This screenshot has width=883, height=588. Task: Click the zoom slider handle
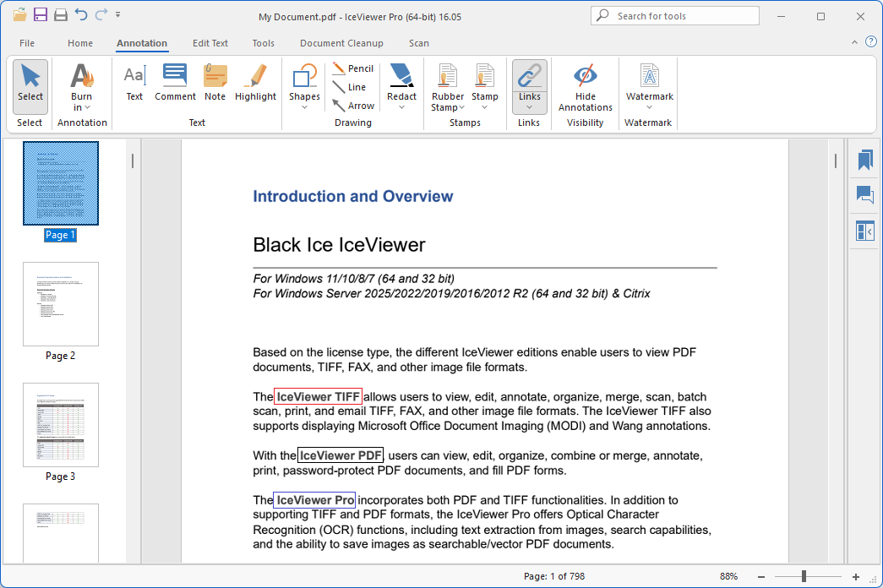pyautogui.click(x=804, y=576)
